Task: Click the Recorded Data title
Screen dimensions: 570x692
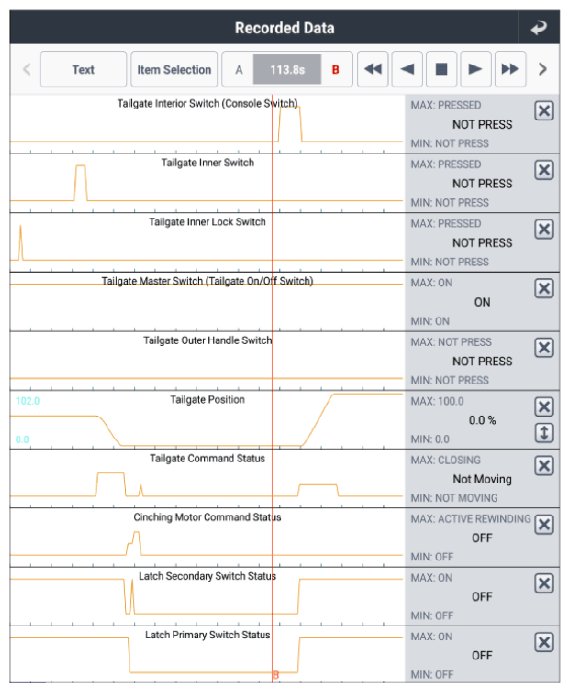Action: pyautogui.click(x=285, y=28)
